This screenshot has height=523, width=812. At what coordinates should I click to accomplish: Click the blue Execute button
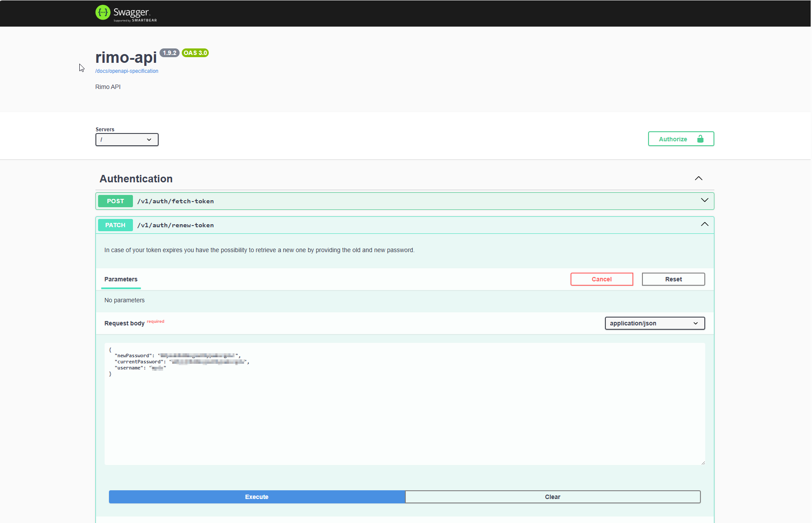click(257, 497)
